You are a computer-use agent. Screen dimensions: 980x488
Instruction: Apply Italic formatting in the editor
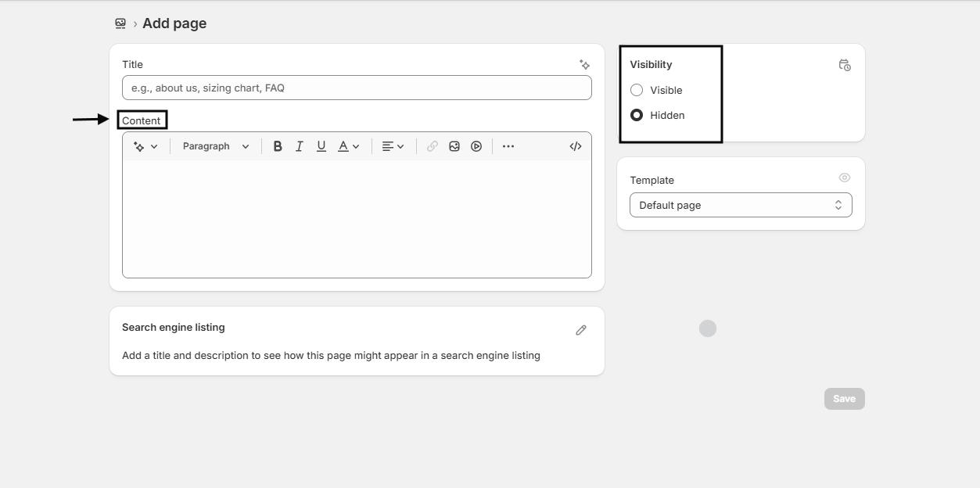(299, 146)
